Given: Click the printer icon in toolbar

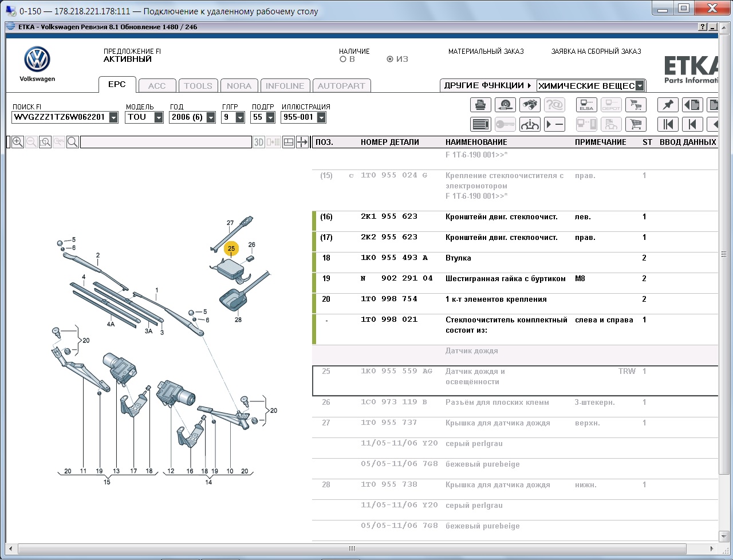Looking at the screenshot, I should (481, 105).
